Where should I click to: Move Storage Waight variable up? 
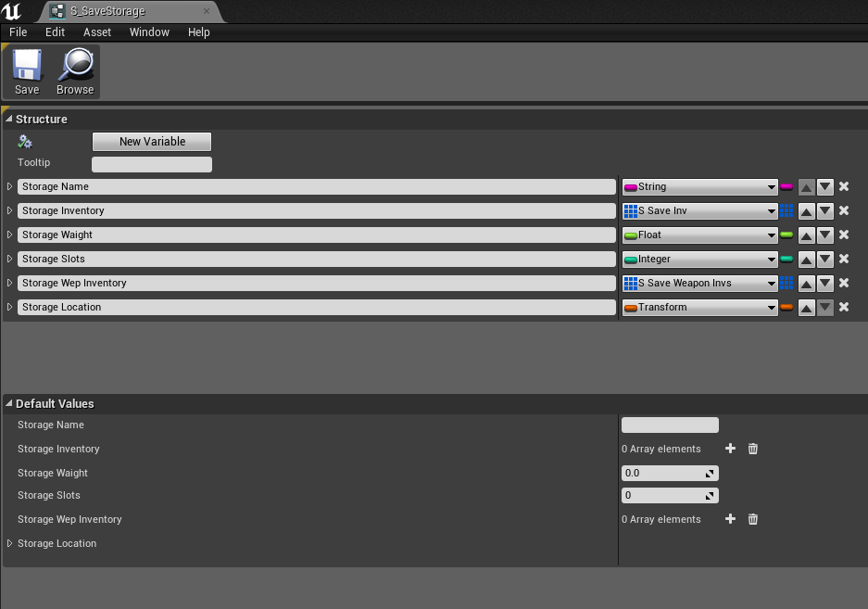807,235
